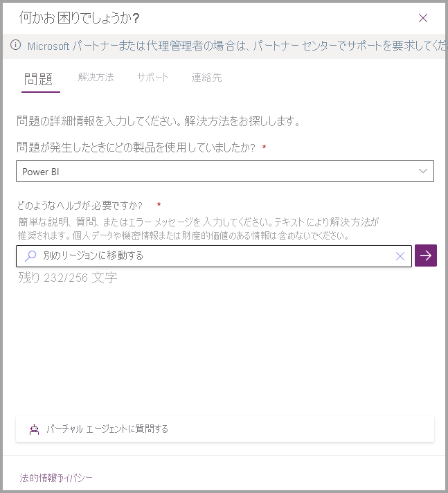Viewport: 448px width, 493px height.
Task: Expand product list via chevron arrow
Action: (423, 171)
